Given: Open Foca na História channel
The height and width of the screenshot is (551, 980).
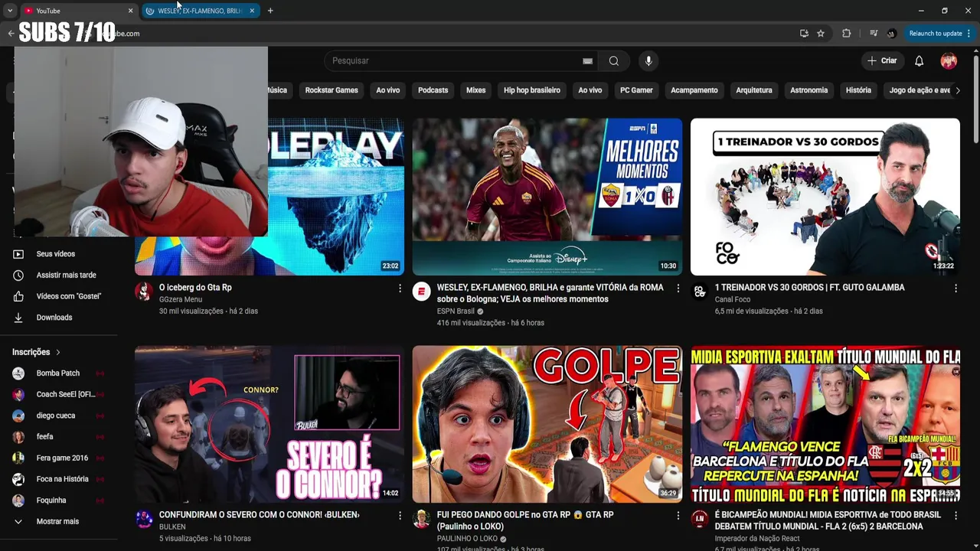Looking at the screenshot, I should coord(58,479).
